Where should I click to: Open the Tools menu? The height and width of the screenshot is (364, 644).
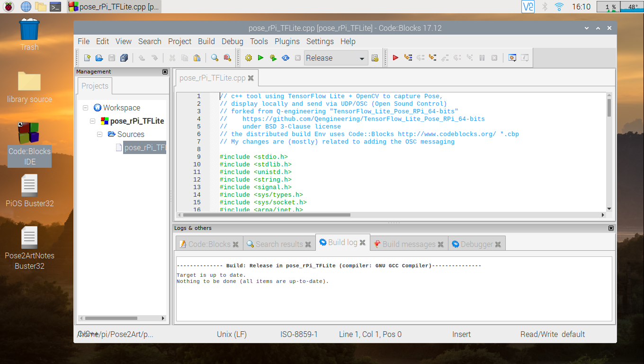259,41
